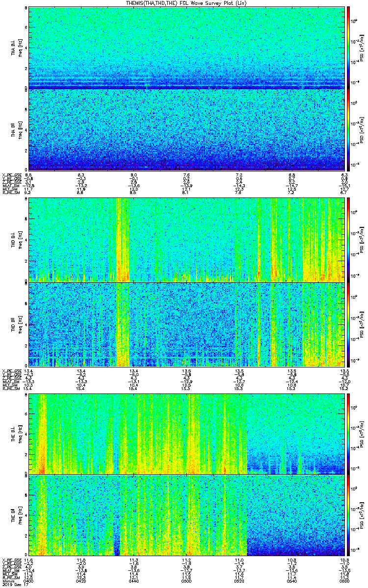Image resolution: width=368 pixels, height=588 pixels.
Task: Select the THE B-parallel spectrogram panel
Action: tap(186, 515)
